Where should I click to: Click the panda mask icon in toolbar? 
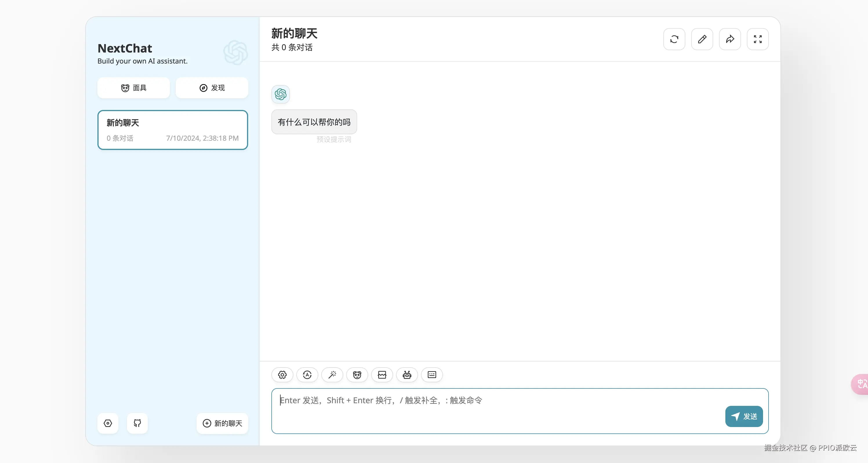pyautogui.click(x=357, y=375)
